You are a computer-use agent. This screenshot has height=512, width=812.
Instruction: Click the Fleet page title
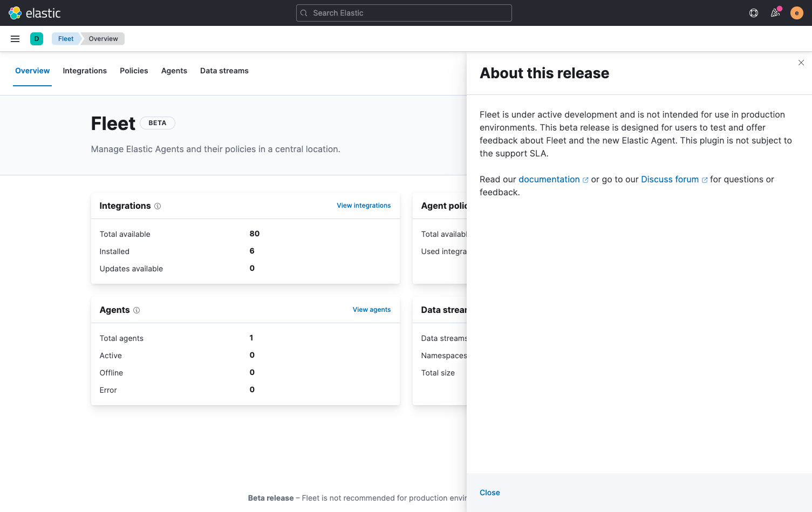click(x=113, y=124)
